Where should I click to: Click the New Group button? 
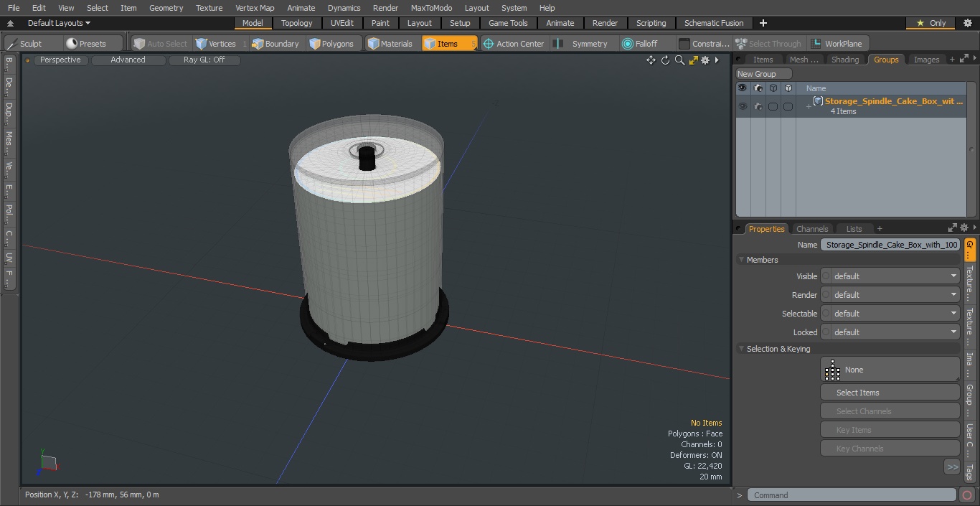pos(763,74)
